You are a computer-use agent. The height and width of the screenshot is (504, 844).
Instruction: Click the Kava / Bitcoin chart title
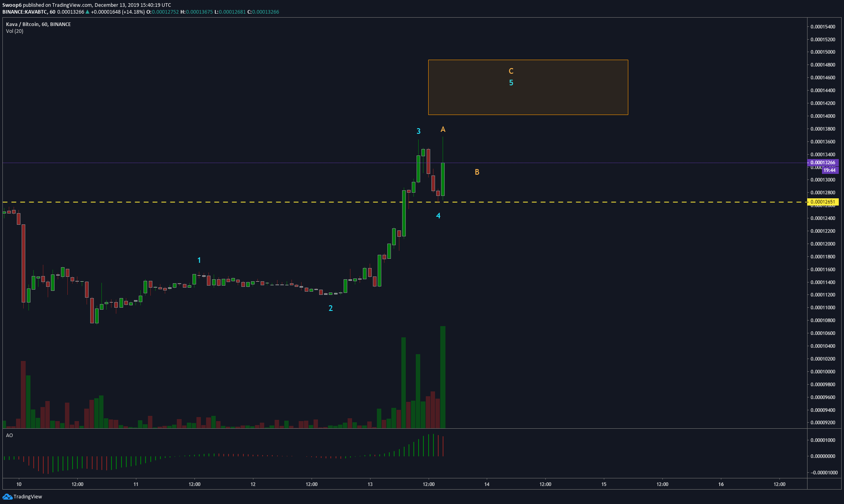coord(38,24)
